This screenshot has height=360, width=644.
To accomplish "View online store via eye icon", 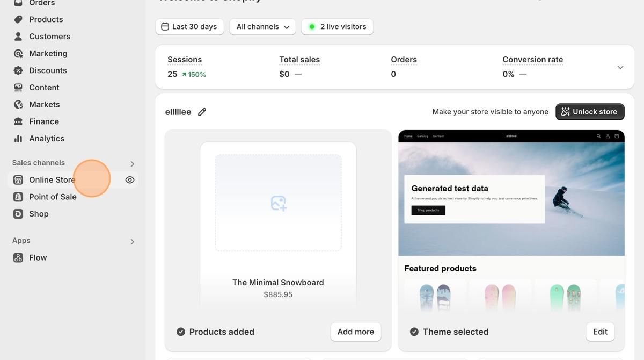I will 130,180.
